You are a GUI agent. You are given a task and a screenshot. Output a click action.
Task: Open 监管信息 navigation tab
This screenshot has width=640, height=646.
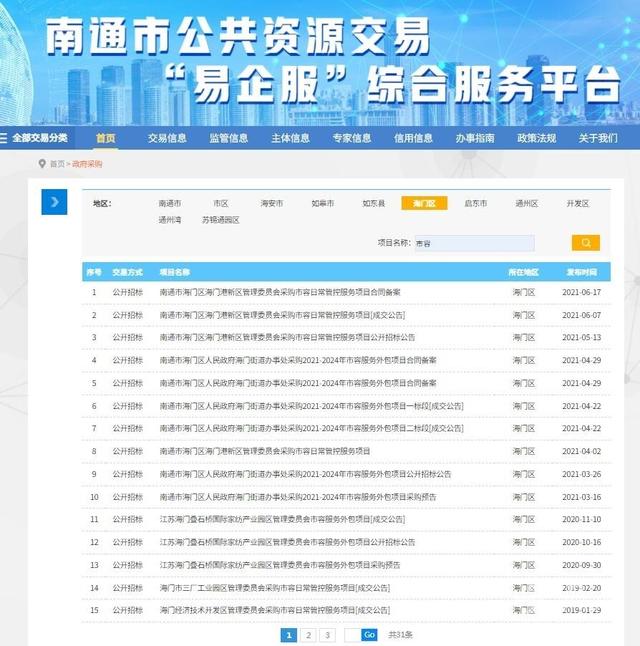228,138
